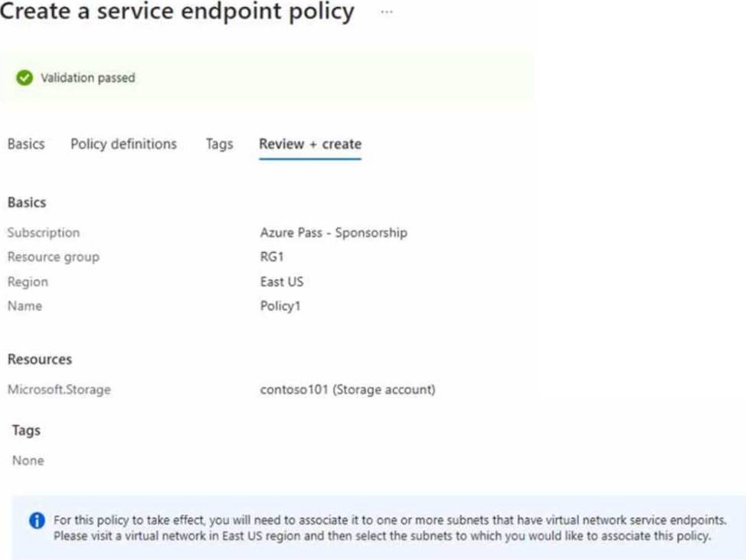The image size is (746, 560).
Task: Click the East US region value
Action: coord(281,281)
